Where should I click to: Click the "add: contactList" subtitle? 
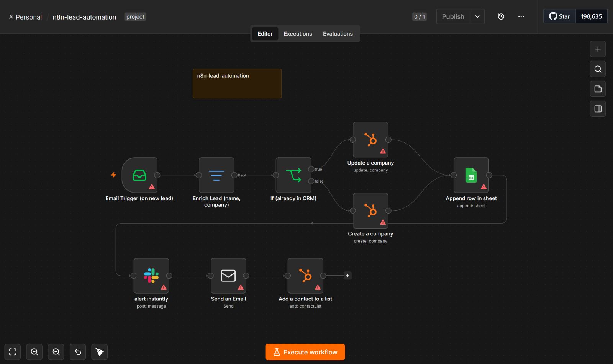[x=305, y=306]
